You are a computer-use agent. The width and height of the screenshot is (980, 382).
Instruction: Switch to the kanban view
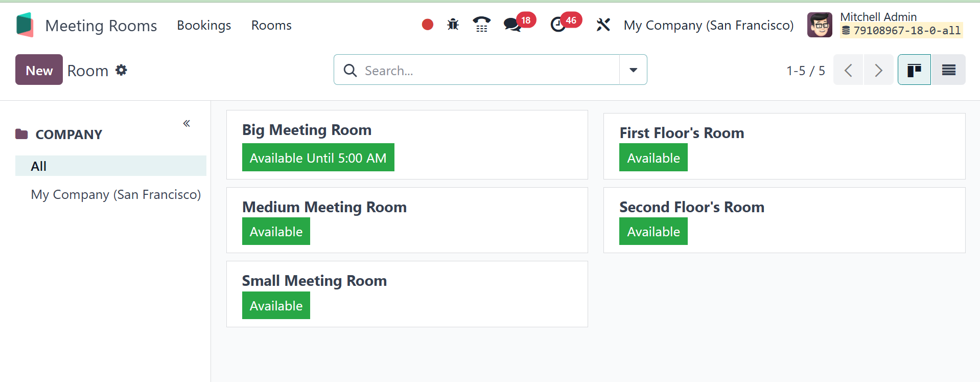click(x=914, y=70)
